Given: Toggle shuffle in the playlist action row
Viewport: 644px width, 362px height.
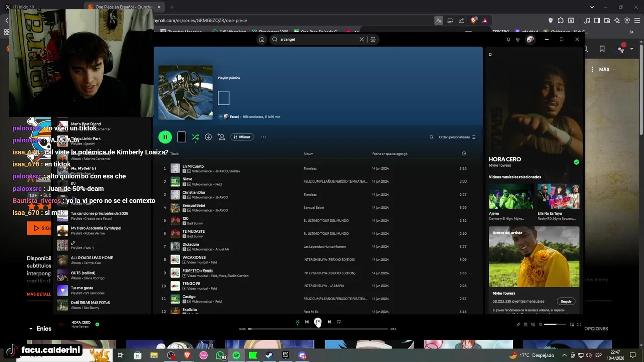Looking at the screenshot, I should [x=195, y=137].
